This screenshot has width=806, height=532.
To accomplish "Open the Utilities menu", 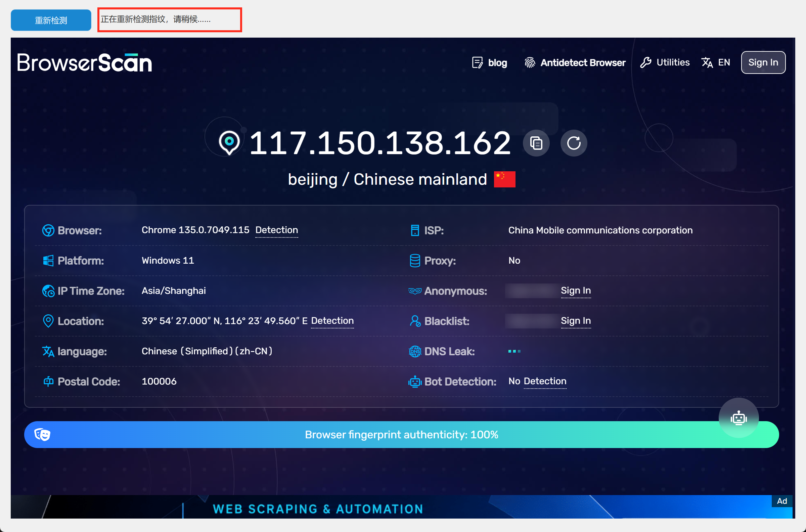I will [665, 62].
